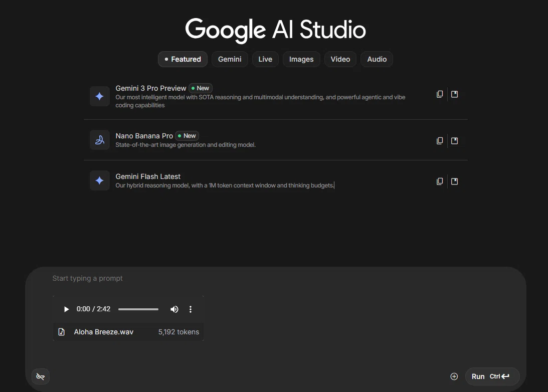
Task: Click the audio file icon beside Aloha Breeze.wav
Action: click(x=62, y=332)
